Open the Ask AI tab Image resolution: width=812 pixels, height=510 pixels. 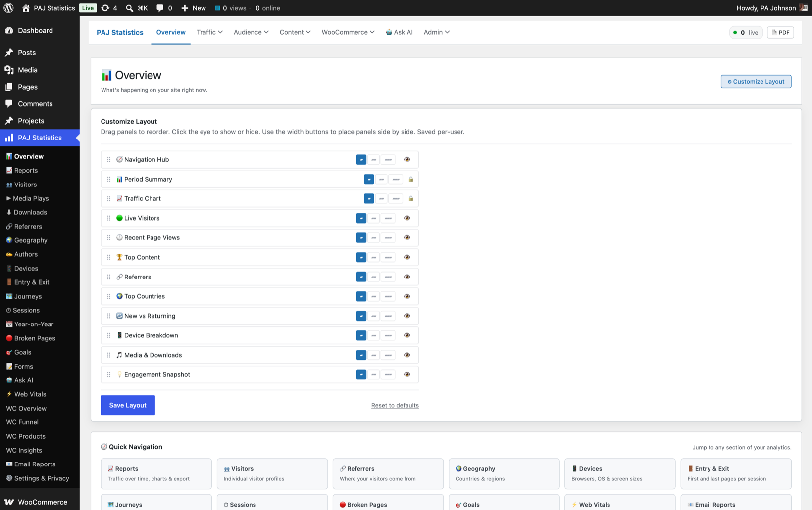click(399, 32)
